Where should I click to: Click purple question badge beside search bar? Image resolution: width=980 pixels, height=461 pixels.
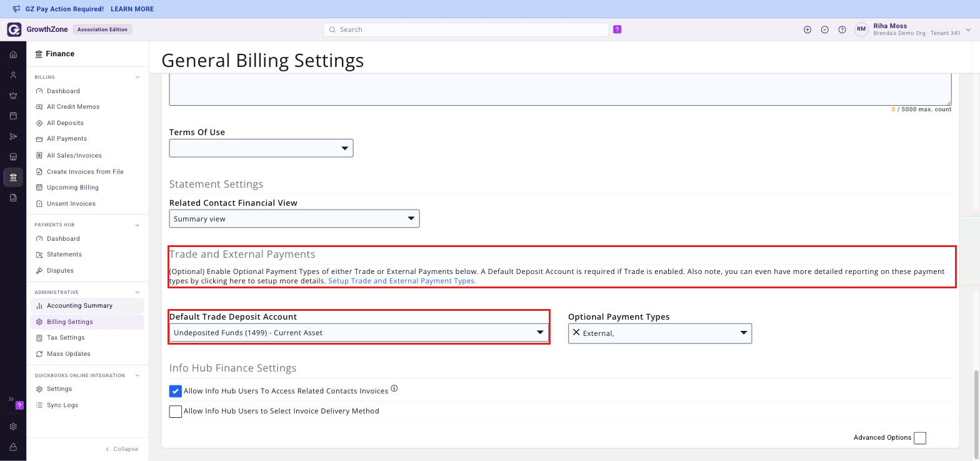click(x=617, y=29)
